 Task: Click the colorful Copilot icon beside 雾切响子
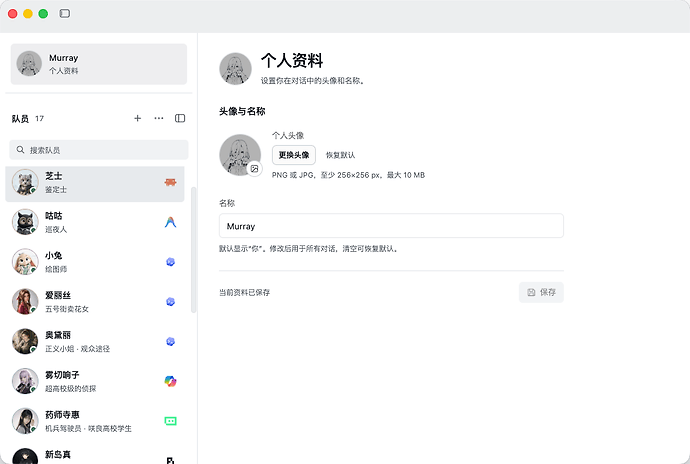[x=170, y=381]
